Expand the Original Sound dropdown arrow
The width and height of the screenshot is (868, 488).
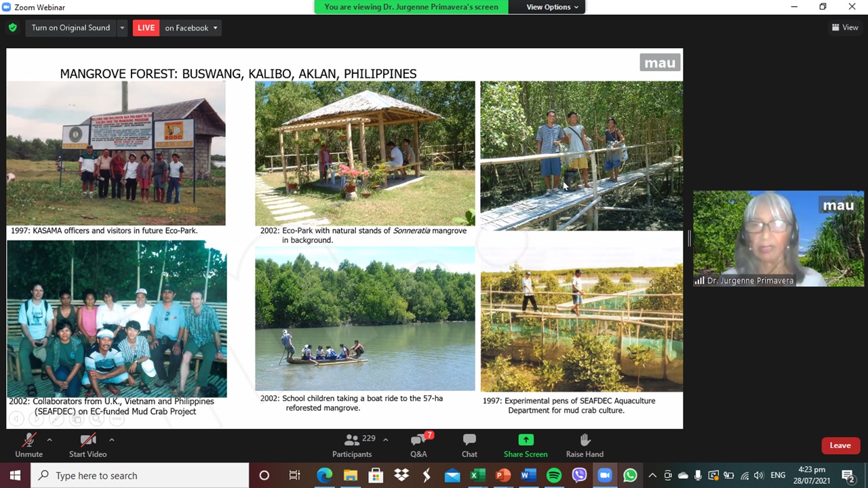pyautogui.click(x=122, y=28)
